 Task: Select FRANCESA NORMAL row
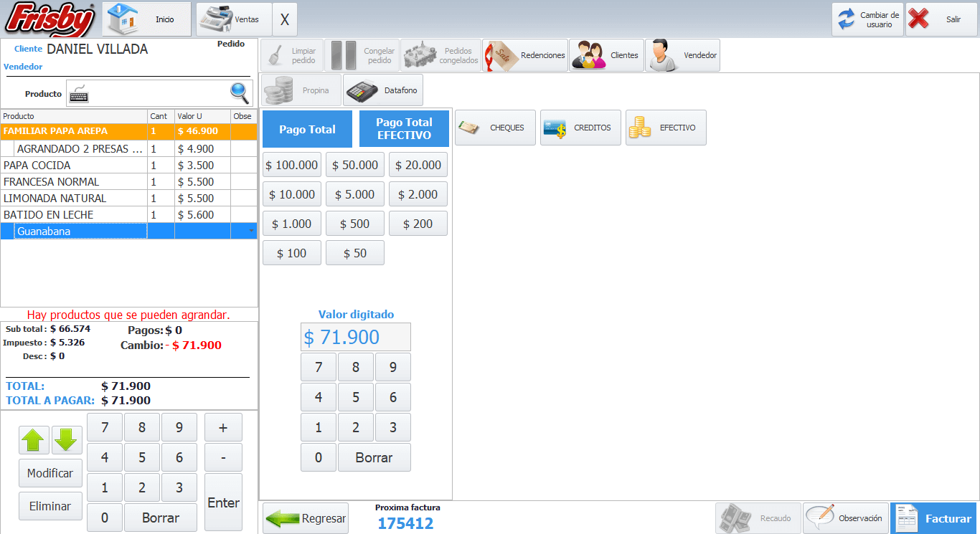point(129,181)
